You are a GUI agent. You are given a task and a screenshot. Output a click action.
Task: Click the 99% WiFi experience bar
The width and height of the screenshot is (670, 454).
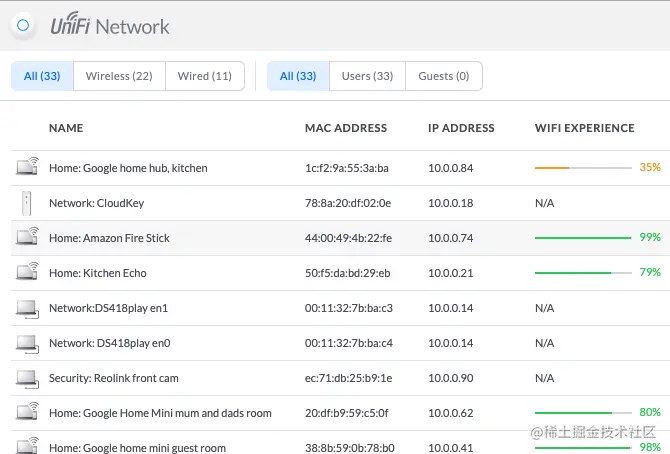pyautogui.click(x=583, y=238)
